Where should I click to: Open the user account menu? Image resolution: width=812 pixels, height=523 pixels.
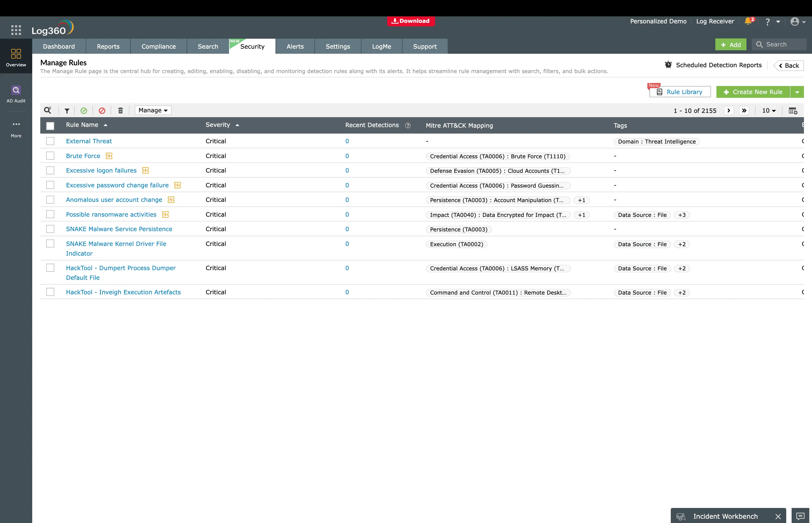[798, 22]
